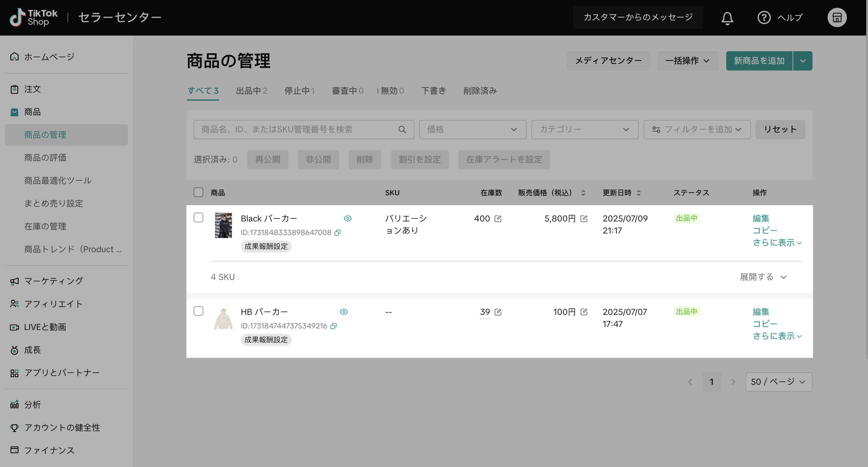The width and height of the screenshot is (868, 467).
Task: Check the HB パーカー row checkbox
Action: [x=198, y=311]
